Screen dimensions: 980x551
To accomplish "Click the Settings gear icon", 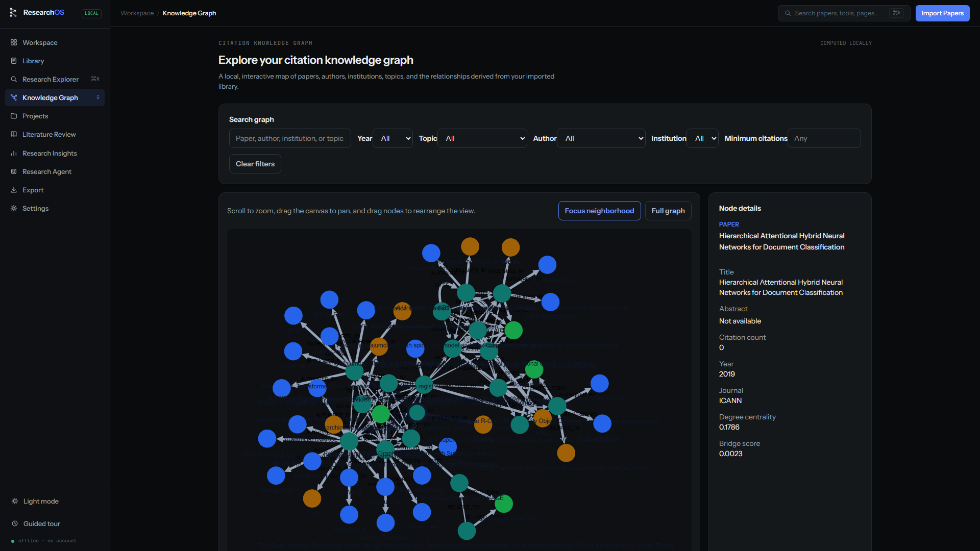I will pyautogui.click(x=14, y=208).
